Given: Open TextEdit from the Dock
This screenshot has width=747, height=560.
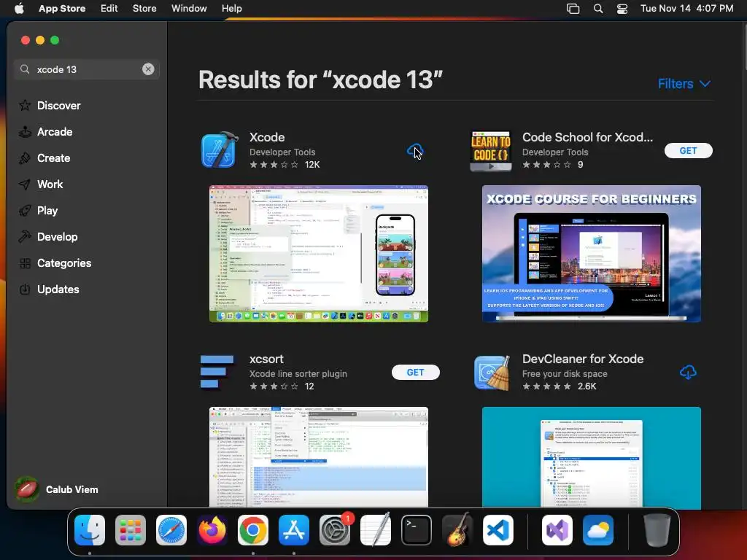Looking at the screenshot, I should point(376,530).
